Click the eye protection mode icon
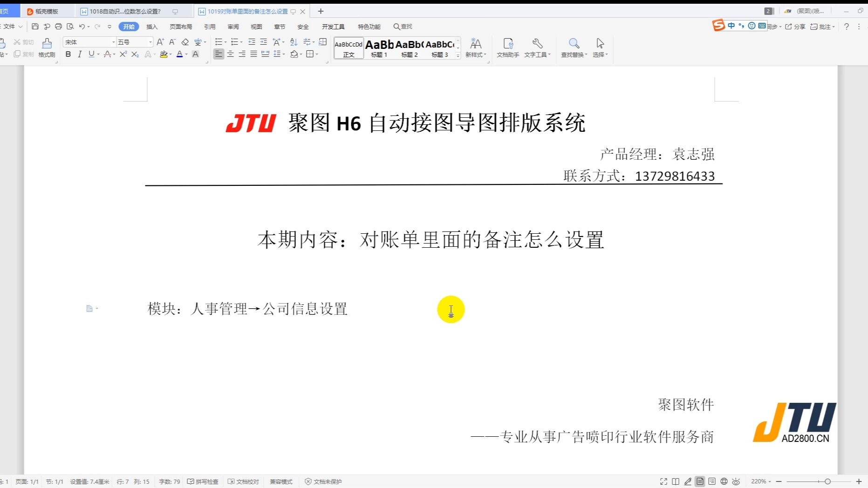868x488 pixels. point(736,481)
